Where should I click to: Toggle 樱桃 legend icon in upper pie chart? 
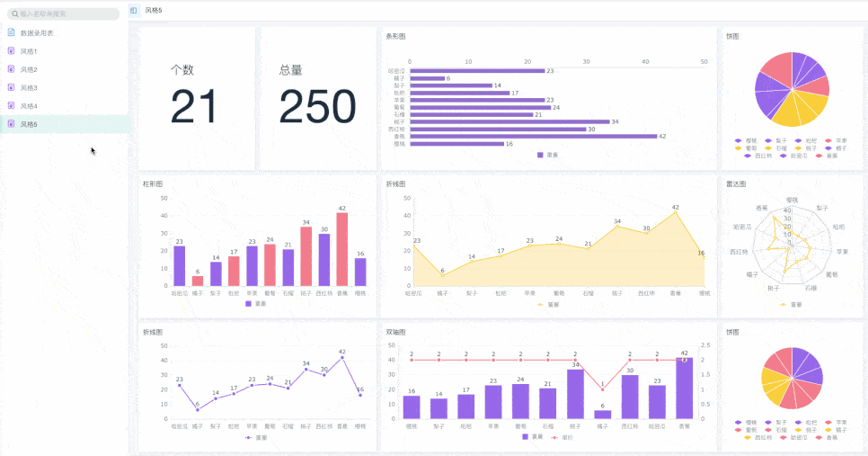point(738,140)
